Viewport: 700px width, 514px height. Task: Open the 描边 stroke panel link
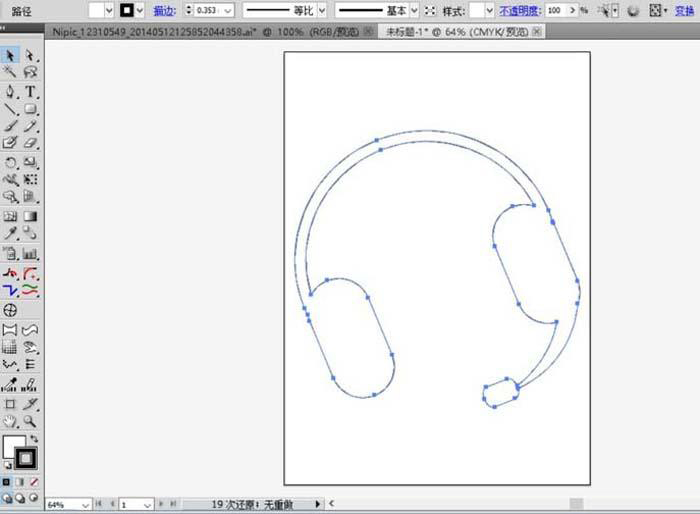point(165,11)
